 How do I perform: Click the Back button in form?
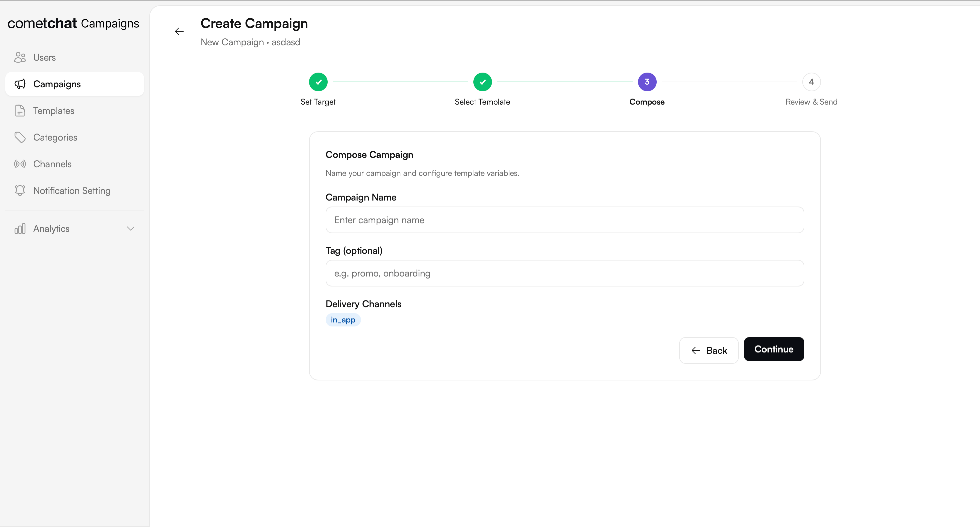[708, 350]
